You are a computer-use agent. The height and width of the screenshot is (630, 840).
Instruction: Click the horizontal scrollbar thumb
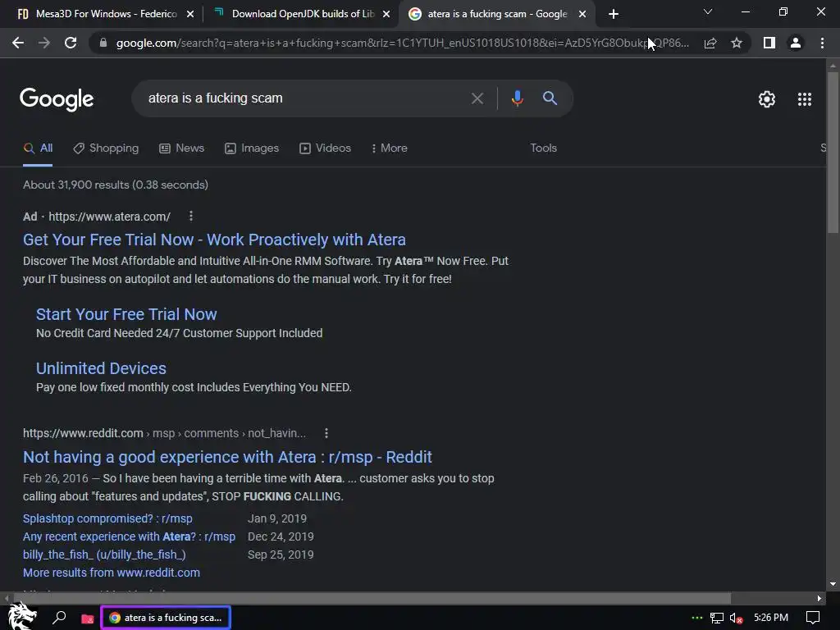click(x=372, y=598)
